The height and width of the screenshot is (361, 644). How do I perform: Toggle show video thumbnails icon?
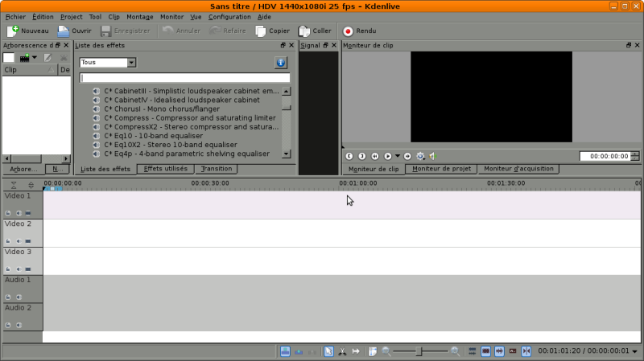point(486,351)
